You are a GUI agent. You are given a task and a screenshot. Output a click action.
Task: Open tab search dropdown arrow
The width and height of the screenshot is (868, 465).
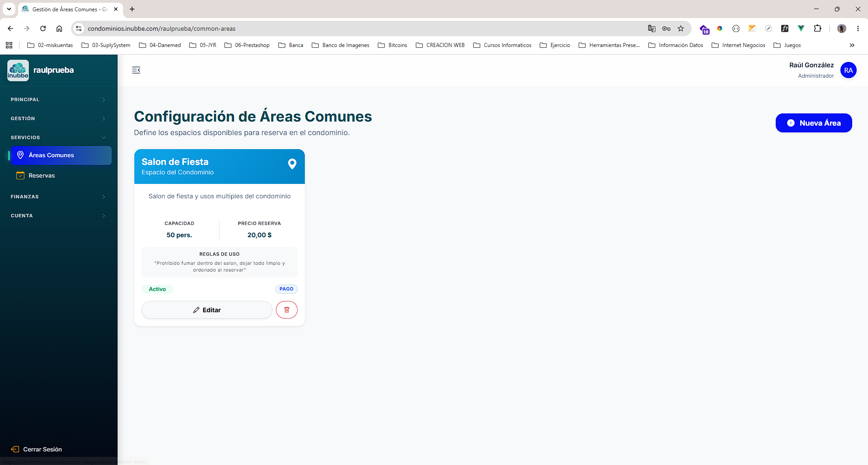(9, 9)
